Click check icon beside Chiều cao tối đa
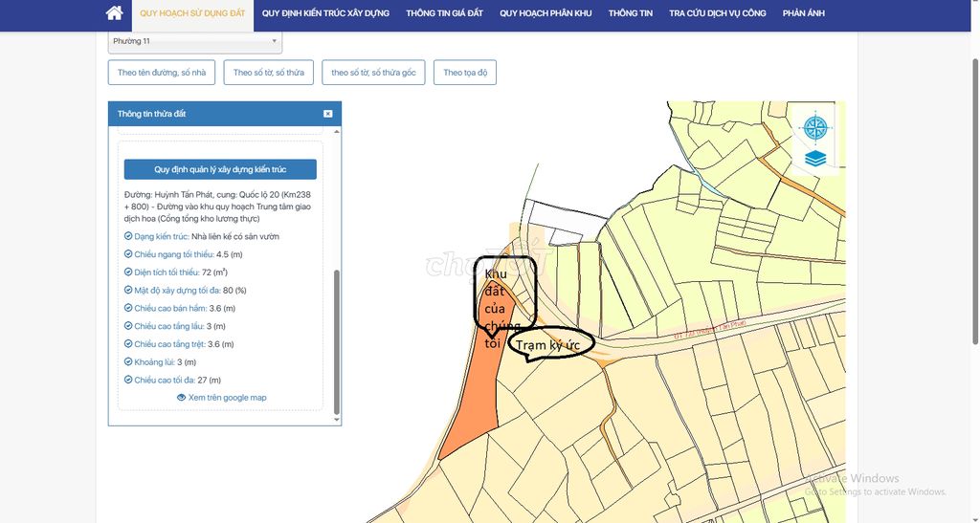Screen dimensions: 980x523 (128, 381)
